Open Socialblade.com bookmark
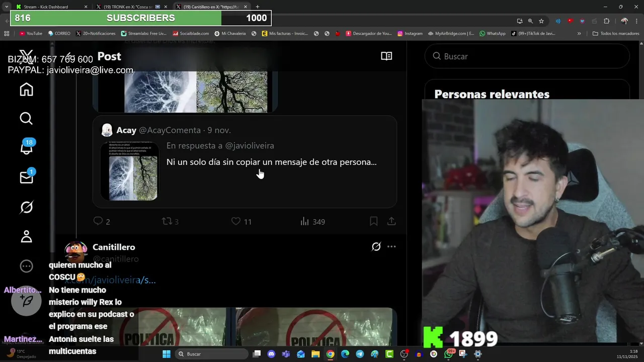The width and height of the screenshot is (644, 362). (191, 34)
